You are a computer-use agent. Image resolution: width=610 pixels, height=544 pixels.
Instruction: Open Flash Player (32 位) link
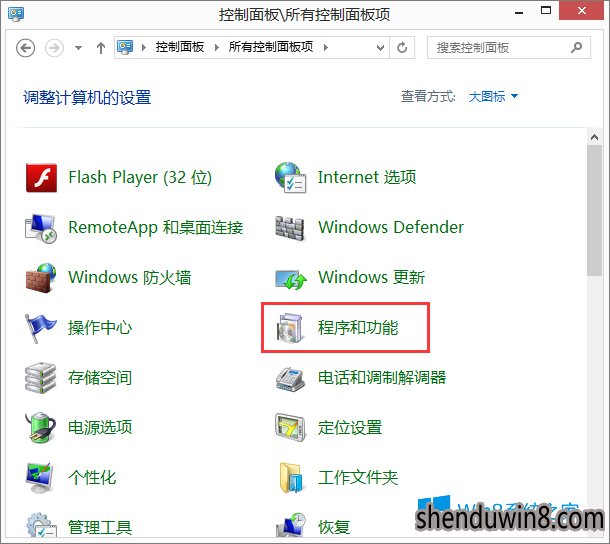[140, 178]
